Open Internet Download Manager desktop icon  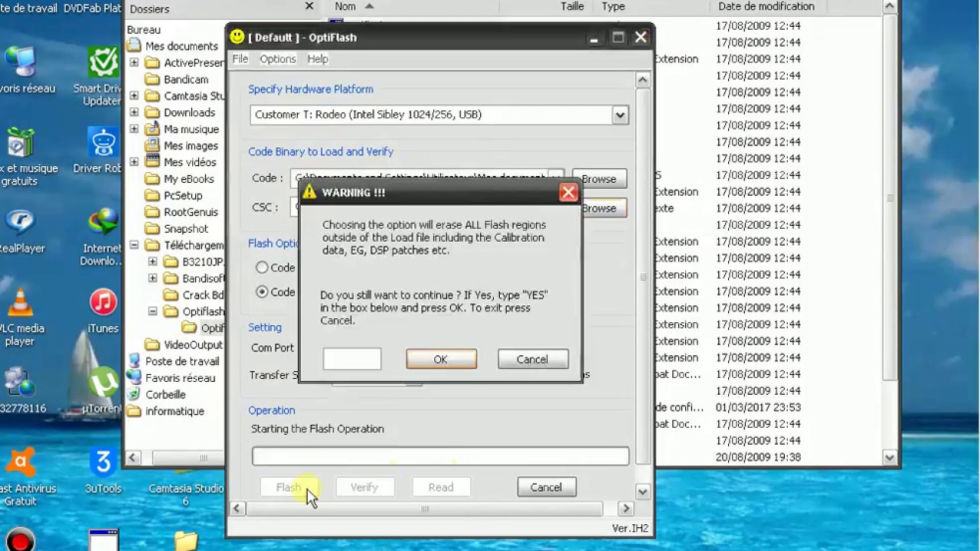[x=103, y=236]
